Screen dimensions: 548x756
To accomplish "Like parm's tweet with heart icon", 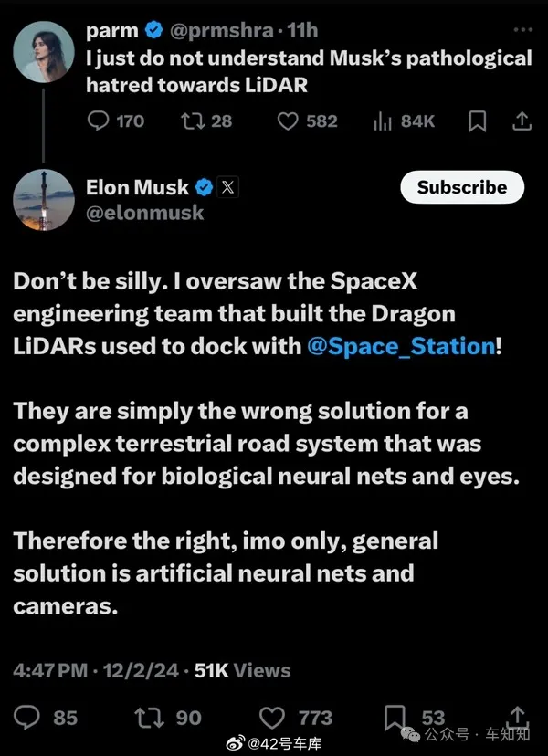I will (x=289, y=121).
